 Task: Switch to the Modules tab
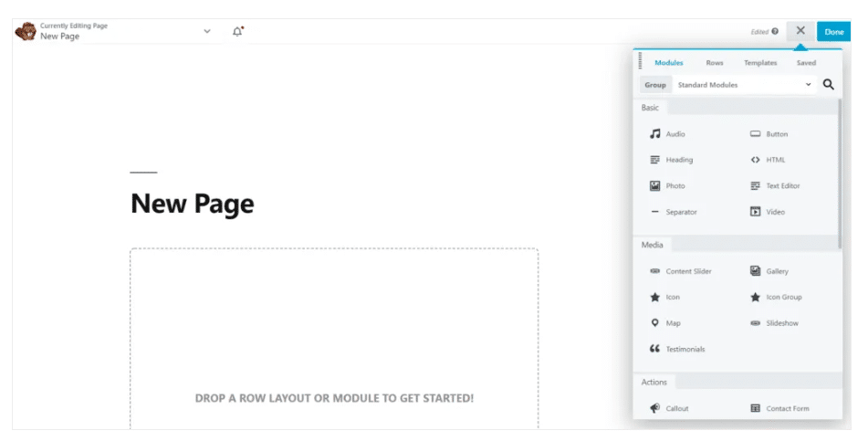point(669,63)
